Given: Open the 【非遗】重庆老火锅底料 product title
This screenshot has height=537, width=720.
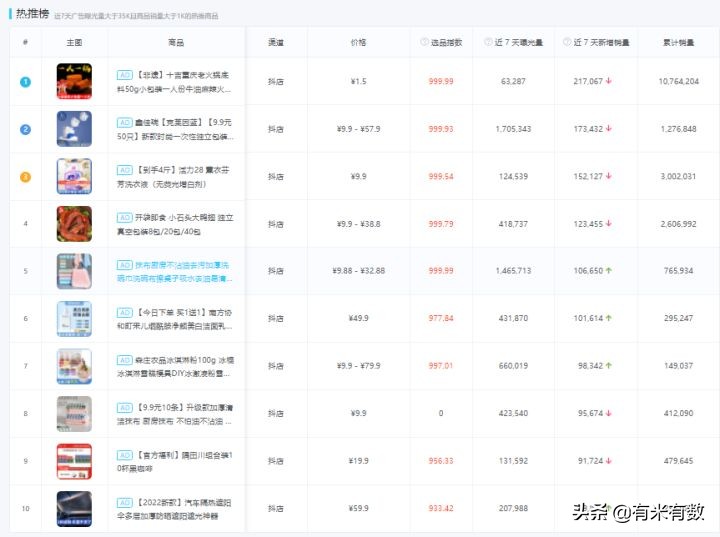Looking at the screenshot, I should 174,82.
